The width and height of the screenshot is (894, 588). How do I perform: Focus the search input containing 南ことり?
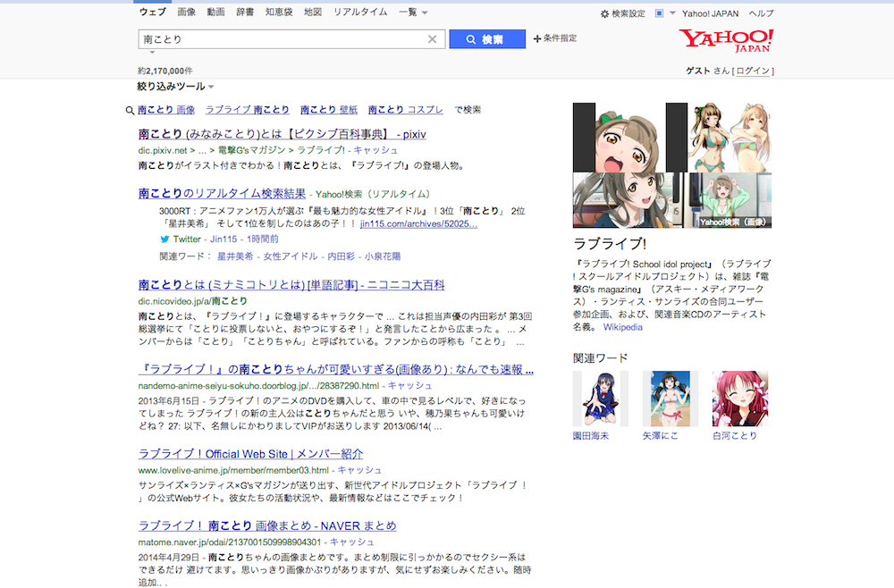(x=277, y=39)
